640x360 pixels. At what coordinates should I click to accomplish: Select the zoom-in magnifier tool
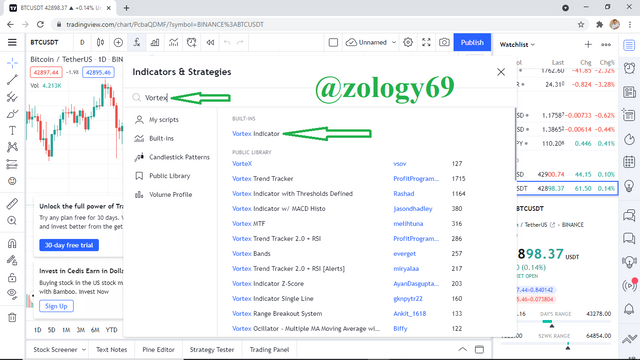click(12, 221)
